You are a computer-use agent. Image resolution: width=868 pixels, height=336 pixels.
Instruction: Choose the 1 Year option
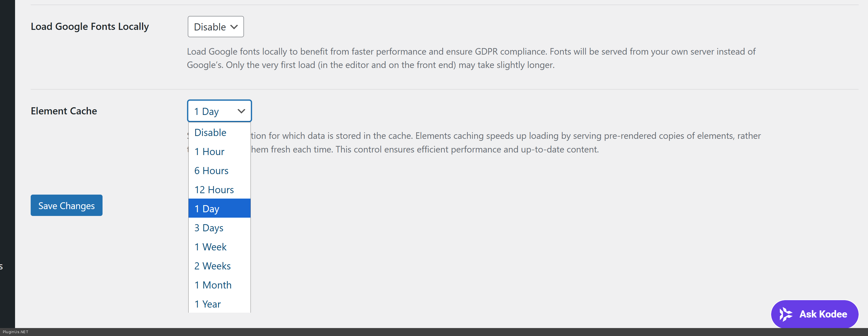pos(208,304)
